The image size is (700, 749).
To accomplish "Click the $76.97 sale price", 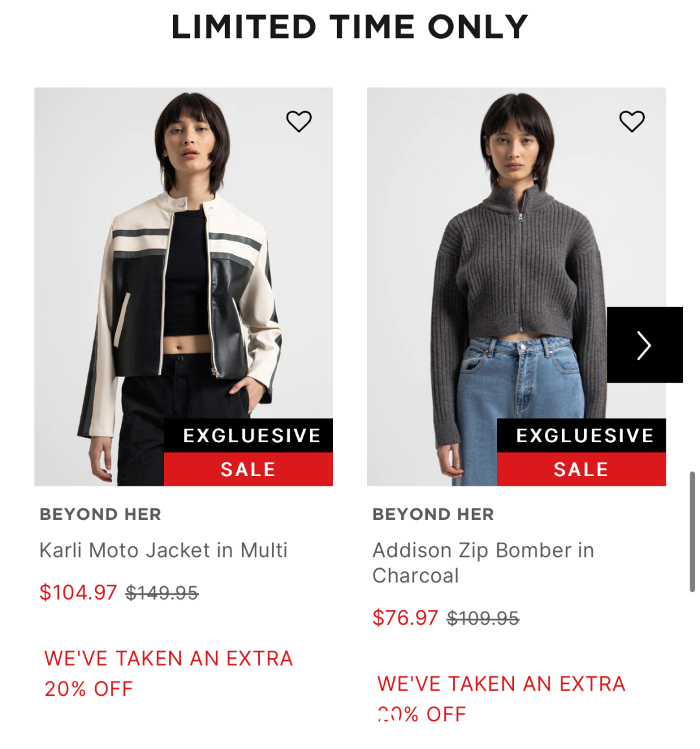I will click(x=405, y=618).
